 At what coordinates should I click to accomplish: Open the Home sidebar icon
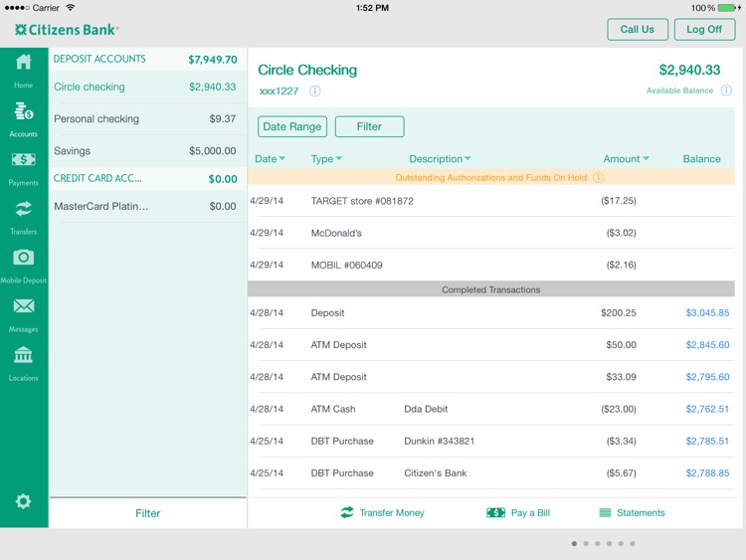coord(23,62)
